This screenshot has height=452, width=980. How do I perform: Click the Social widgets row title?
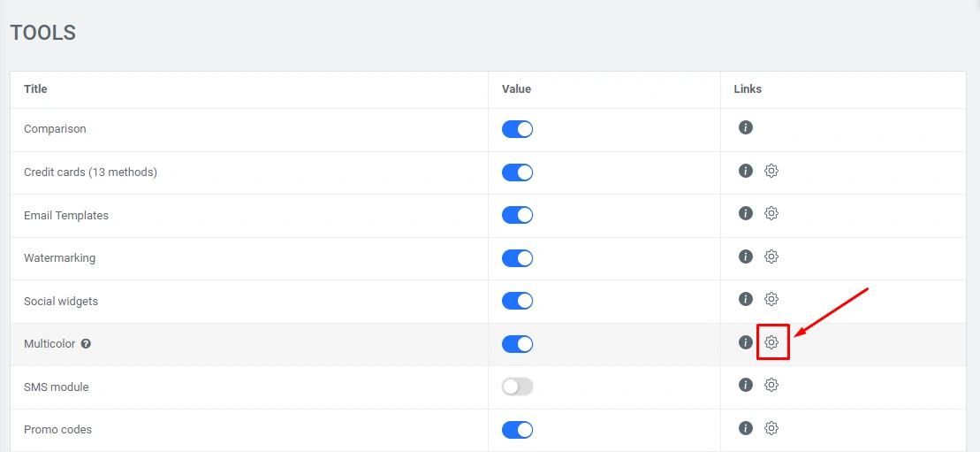[61, 302]
